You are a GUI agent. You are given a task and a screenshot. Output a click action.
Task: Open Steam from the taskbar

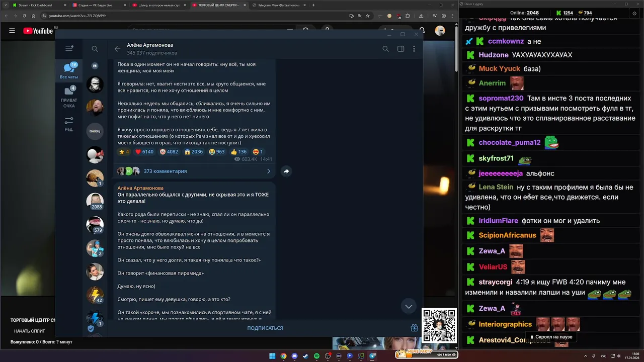tap(305, 356)
